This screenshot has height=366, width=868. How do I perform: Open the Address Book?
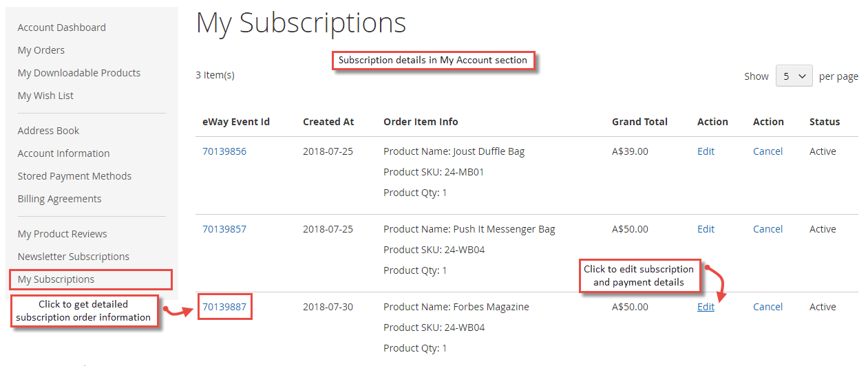pos(48,131)
